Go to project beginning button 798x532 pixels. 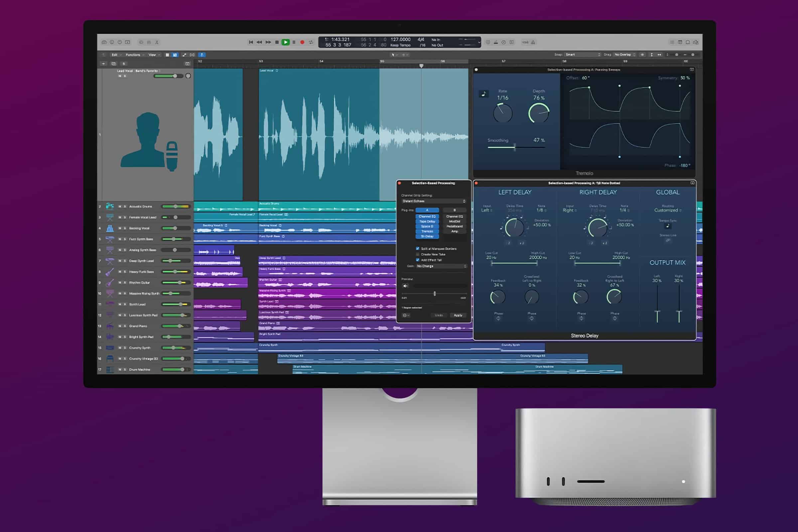tap(251, 43)
